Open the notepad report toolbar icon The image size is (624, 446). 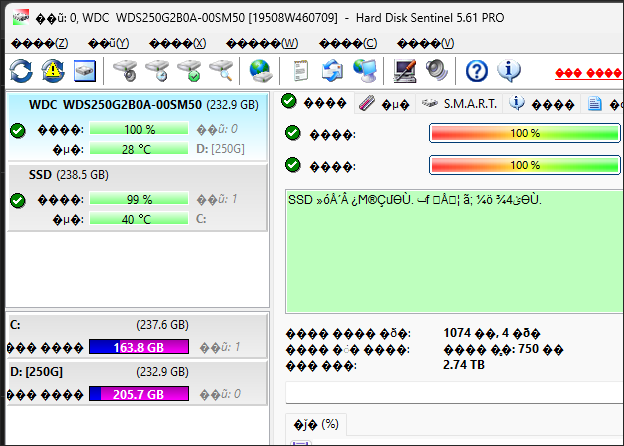300,71
